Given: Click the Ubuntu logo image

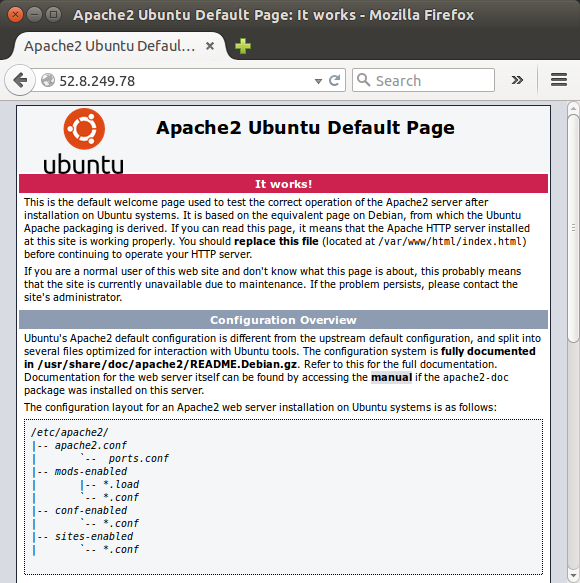Looking at the screenshot, I should (x=84, y=141).
